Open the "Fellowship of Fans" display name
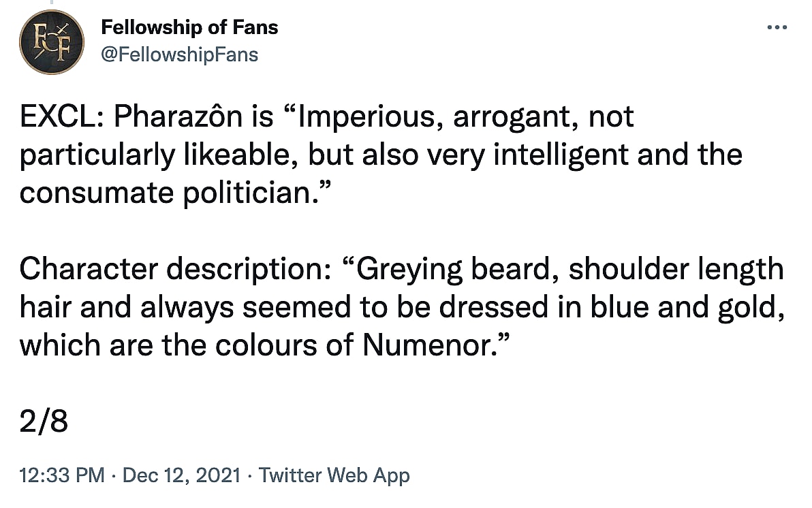 [189, 28]
